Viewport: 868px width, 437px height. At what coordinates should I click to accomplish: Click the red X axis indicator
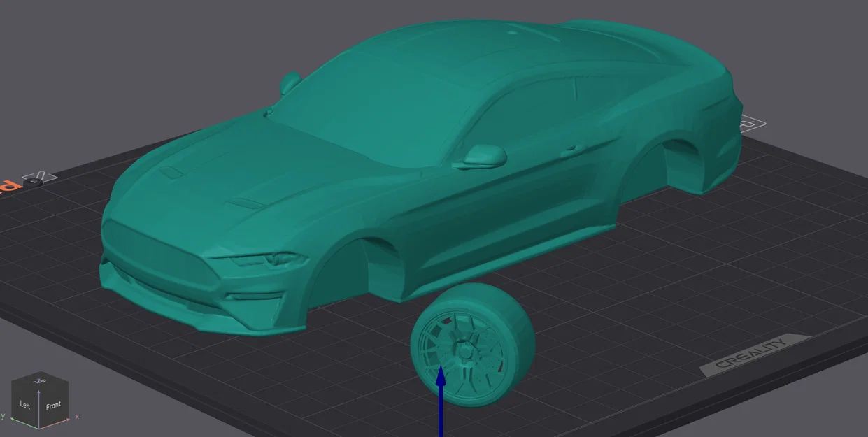[76, 417]
